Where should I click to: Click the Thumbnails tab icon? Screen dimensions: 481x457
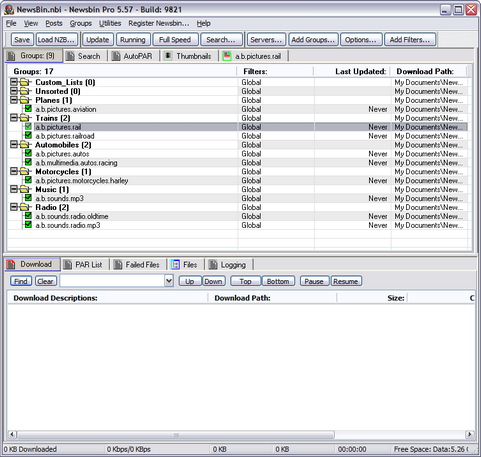[x=168, y=56]
